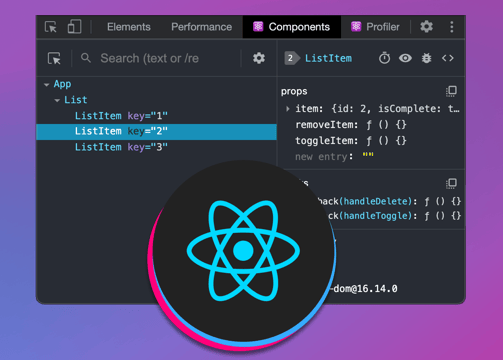Open the Elements tab
Screen dimensions: 503x360
pyautogui.click(x=129, y=27)
